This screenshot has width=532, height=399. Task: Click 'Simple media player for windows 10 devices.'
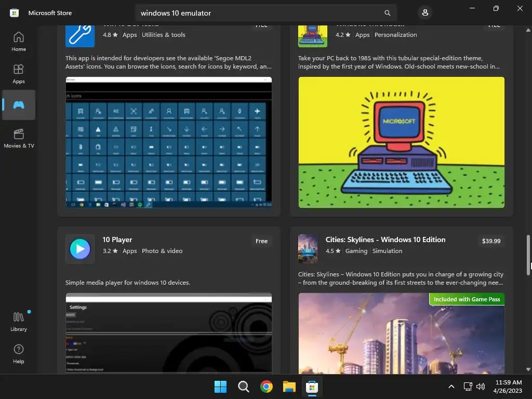tap(128, 282)
